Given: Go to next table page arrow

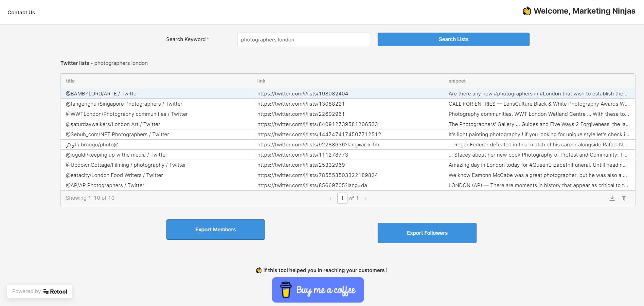Looking at the screenshot, I should click(x=366, y=198).
